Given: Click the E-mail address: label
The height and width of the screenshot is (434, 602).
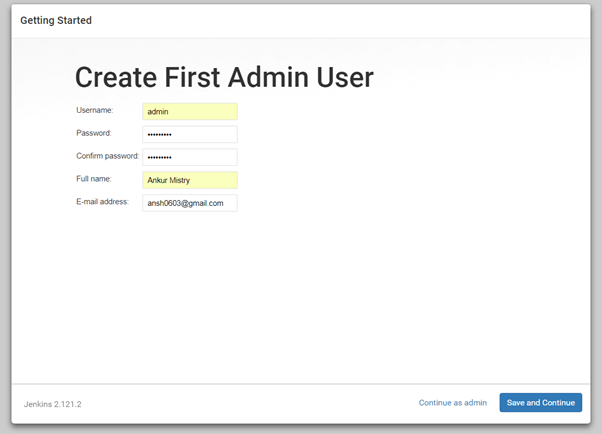Looking at the screenshot, I should click(x=103, y=202).
